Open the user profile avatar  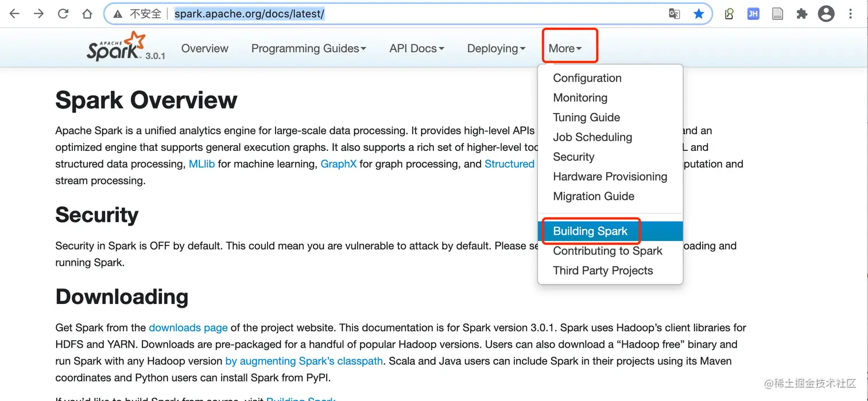[826, 14]
